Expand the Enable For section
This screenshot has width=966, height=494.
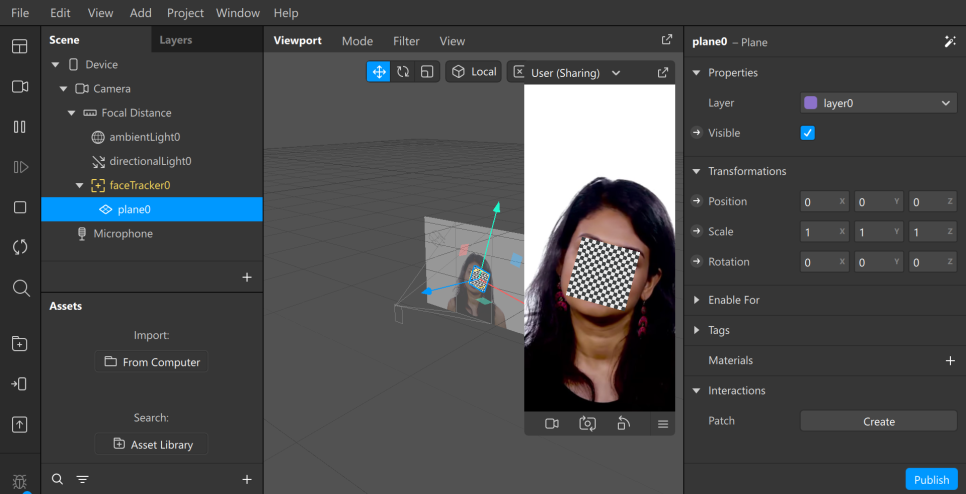(x=697, y=300)
